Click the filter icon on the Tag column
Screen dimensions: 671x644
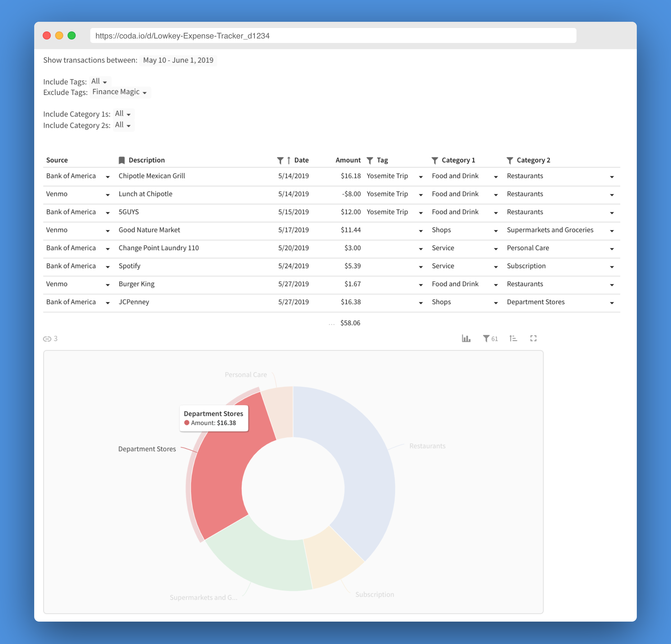(370, 160)
